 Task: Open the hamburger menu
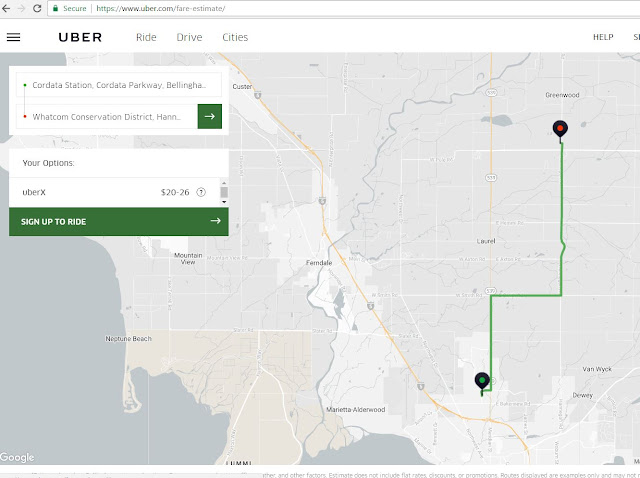13,37
